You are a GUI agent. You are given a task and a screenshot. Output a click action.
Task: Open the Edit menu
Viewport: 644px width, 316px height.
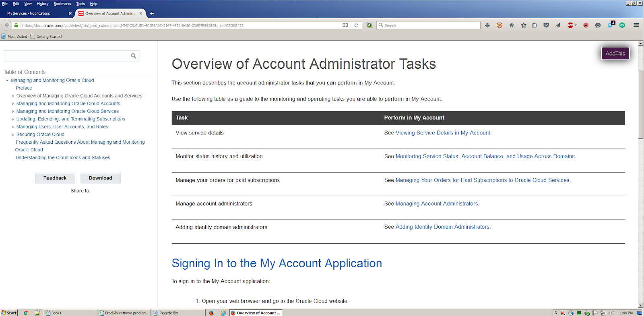coord(16,4)
